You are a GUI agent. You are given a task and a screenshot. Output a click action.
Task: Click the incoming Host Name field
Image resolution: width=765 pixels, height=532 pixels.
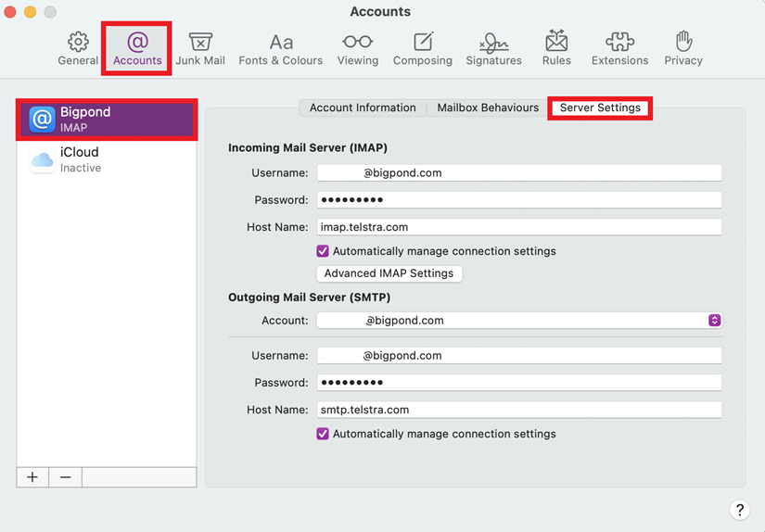point(518,227)
